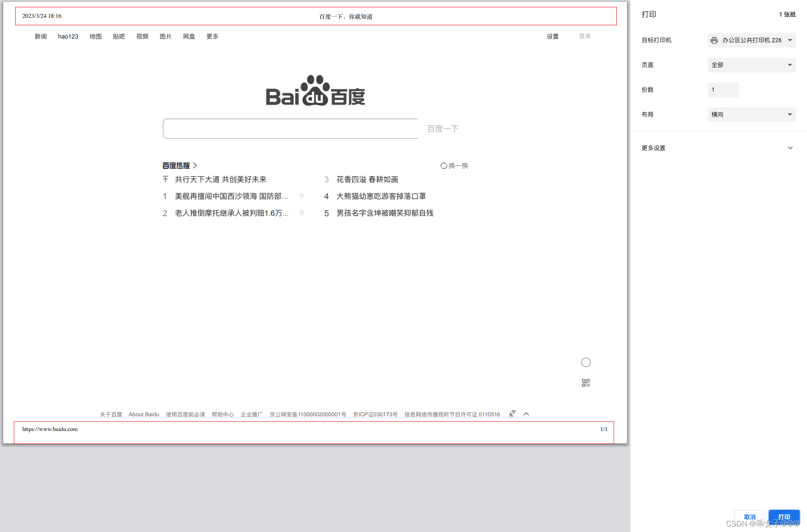Open the 图片 nav link
The image size is (807, 532).
[x=166, y=37]
